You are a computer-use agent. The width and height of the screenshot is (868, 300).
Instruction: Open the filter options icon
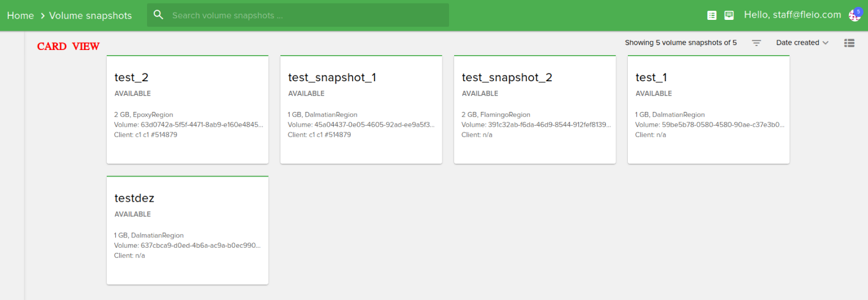[x=756, y=43]
